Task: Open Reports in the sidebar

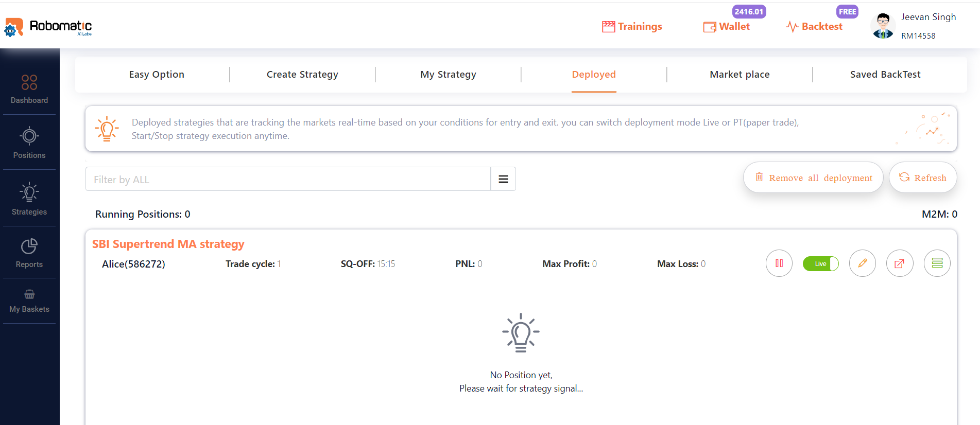Action: [29, 253]
